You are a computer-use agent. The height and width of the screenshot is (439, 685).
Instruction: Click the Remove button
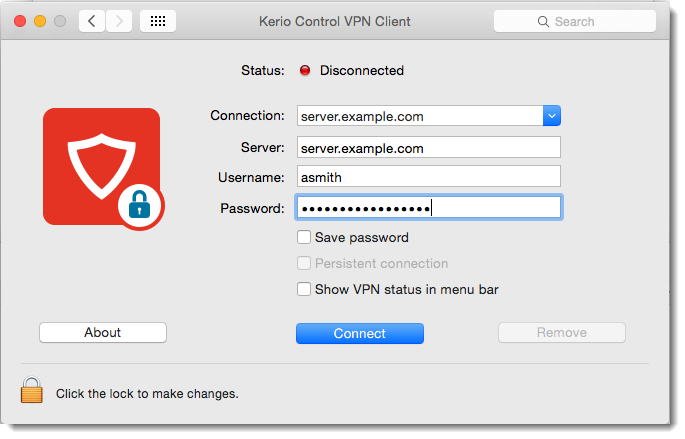coord(562,333)
